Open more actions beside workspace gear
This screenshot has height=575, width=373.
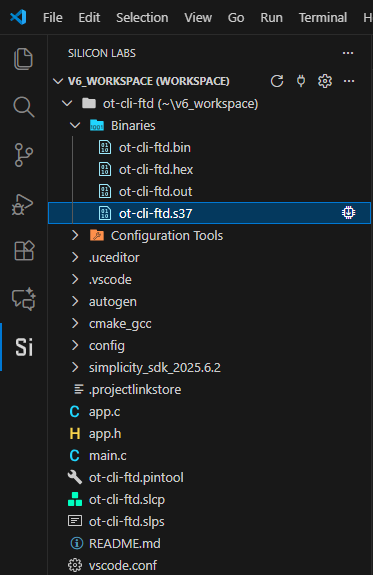(x=349, y=81)
